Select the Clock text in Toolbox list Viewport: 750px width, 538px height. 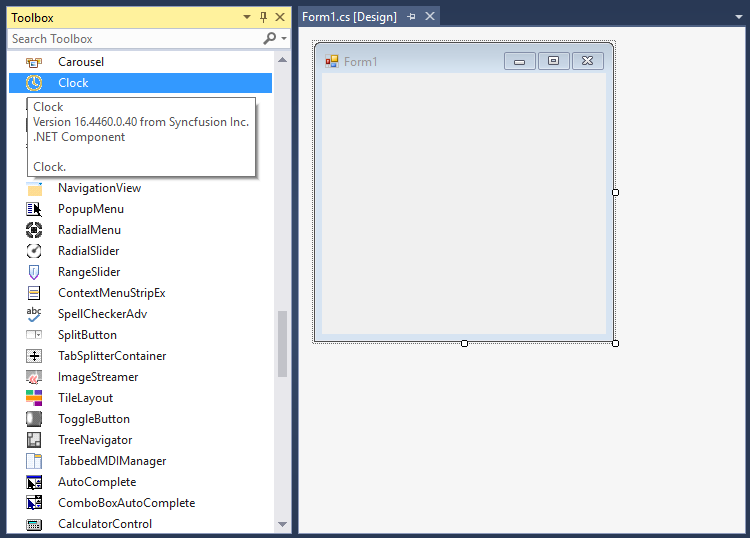pyautogui.click(x=73, y=83)
